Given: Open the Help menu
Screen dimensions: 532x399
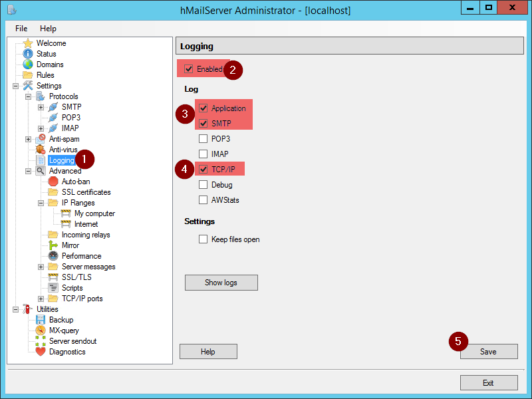Looking at the screenshot, I should 48,29.
